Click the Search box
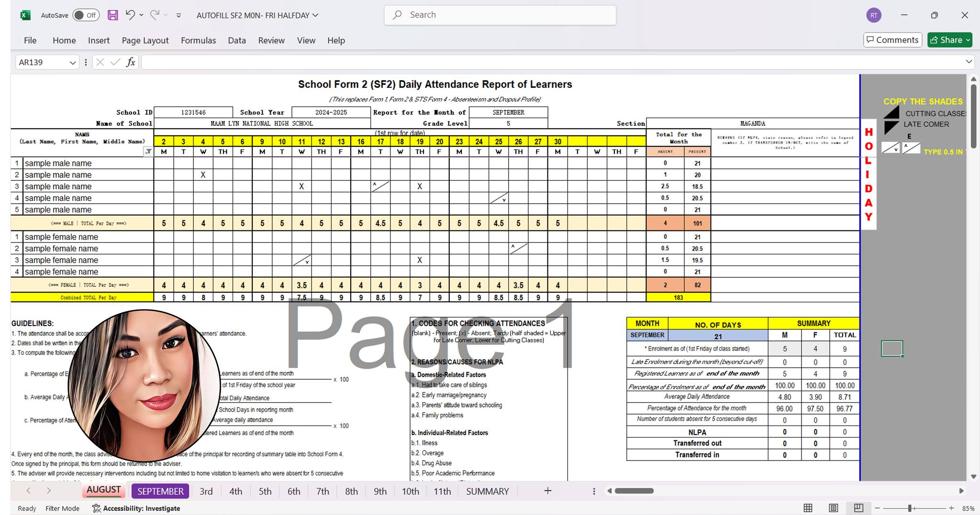Image resolution: width=980 pixels, height=515 pixels. click(500, 15)
